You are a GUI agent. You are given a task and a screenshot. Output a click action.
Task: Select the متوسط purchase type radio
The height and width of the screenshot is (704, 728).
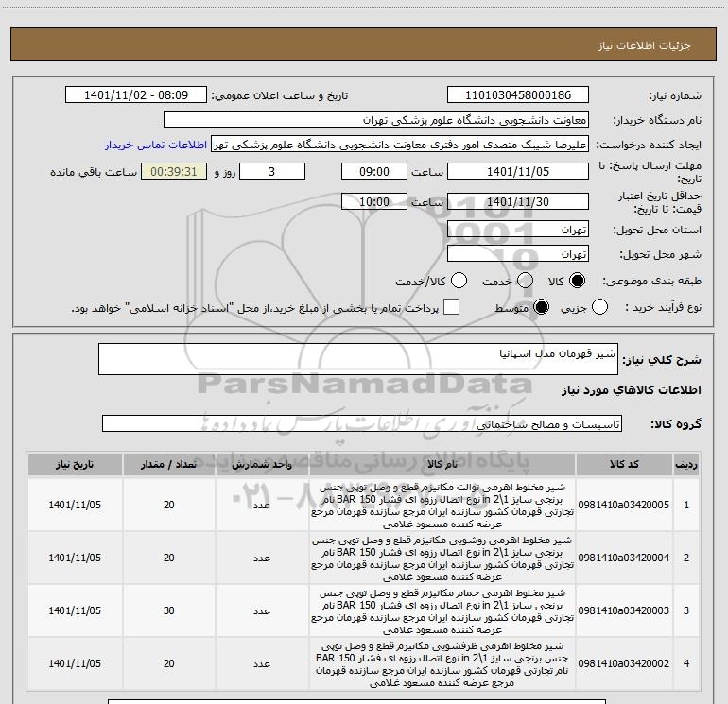pos(541,307)
